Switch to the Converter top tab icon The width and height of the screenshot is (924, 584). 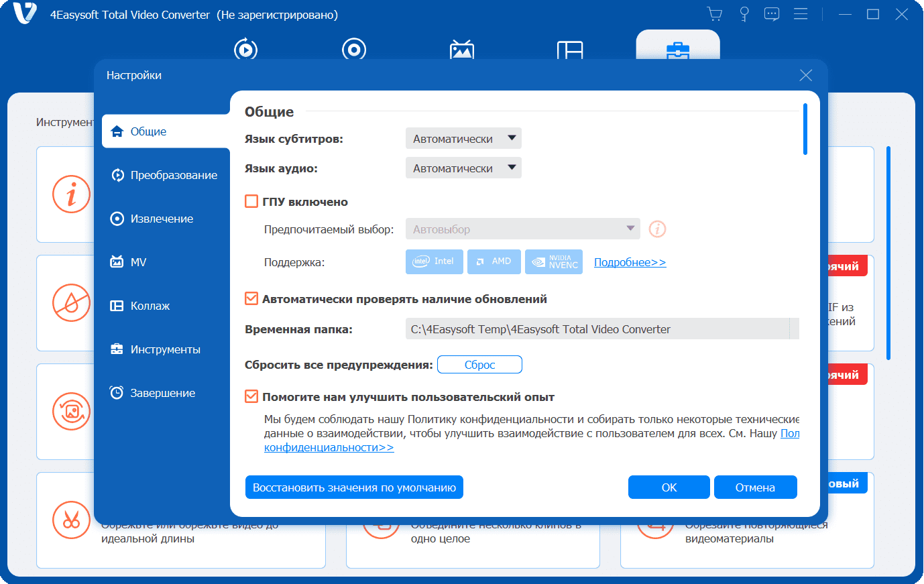(245, 50)
